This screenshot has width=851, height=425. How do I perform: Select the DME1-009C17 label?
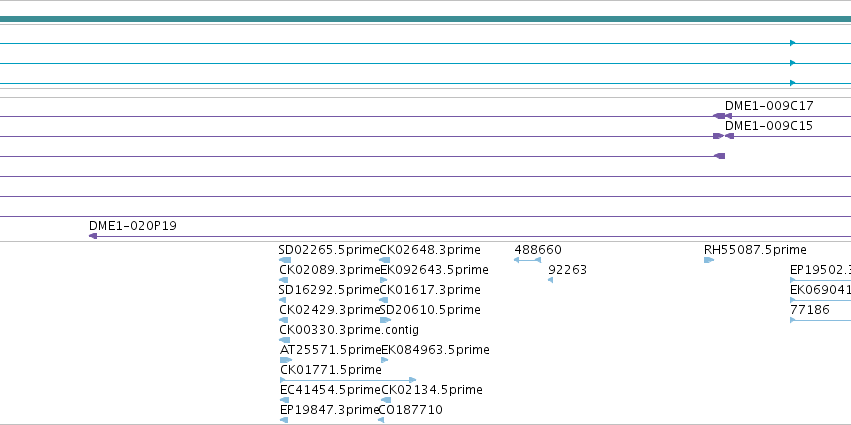[x=769, y=105]
